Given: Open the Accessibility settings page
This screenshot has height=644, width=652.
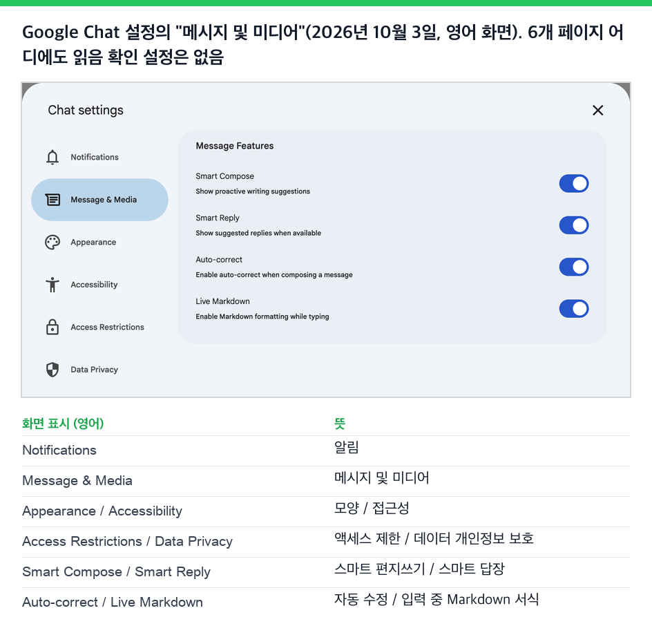Looking at the screenshot, I should coord(99,285).
